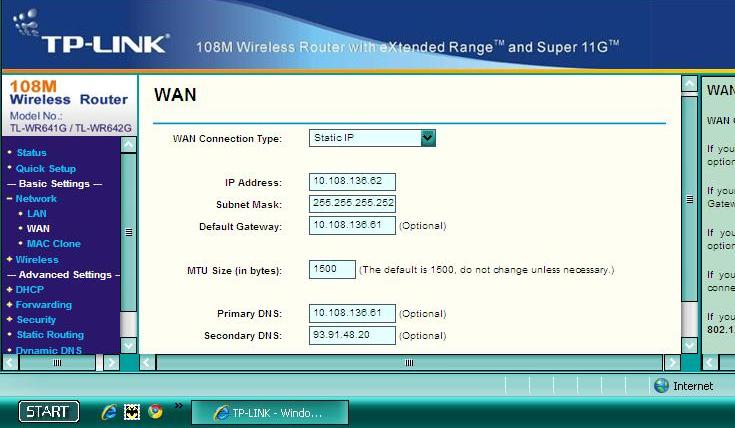
Task: Expand the Wireless menu section
Action: tap(37, 260)
